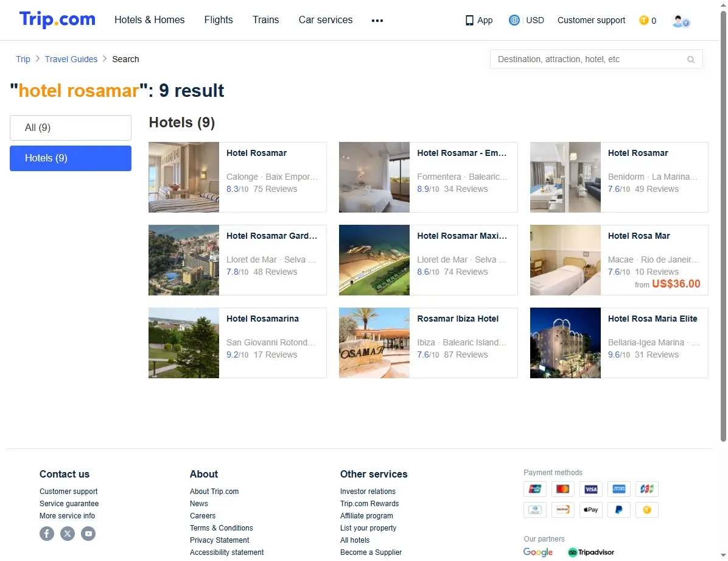728x561 pixels.
Task: Open the Flights menu
Action: [219, 20]
